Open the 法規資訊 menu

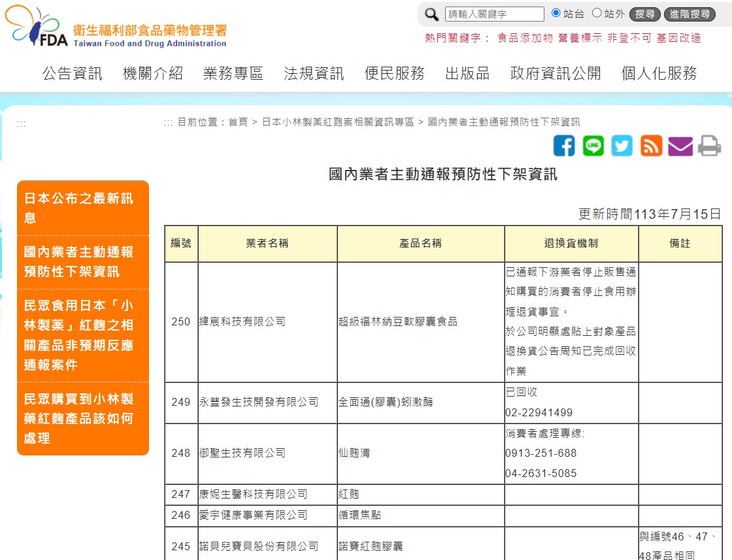(314, 73)
